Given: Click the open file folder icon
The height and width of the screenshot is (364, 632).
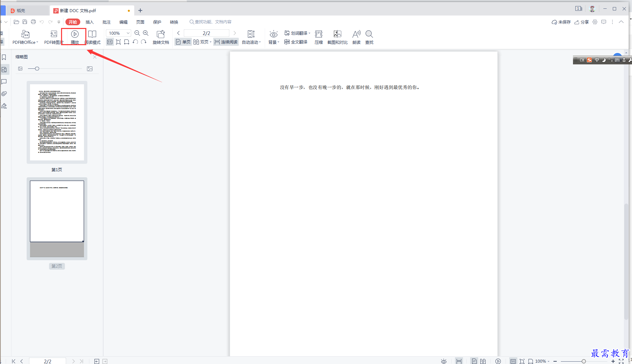Looking at the screenshot, I should pyautogui.click(x=16, y=22).
